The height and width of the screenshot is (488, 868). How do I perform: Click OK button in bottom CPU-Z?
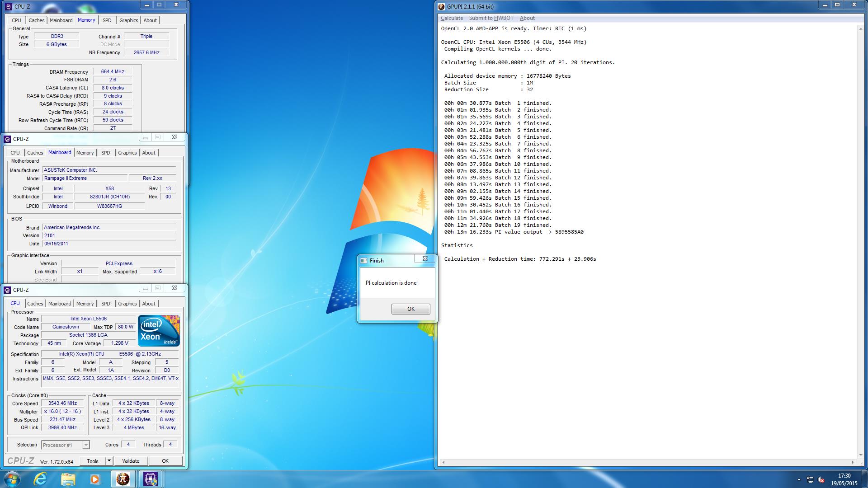(165, 461)
